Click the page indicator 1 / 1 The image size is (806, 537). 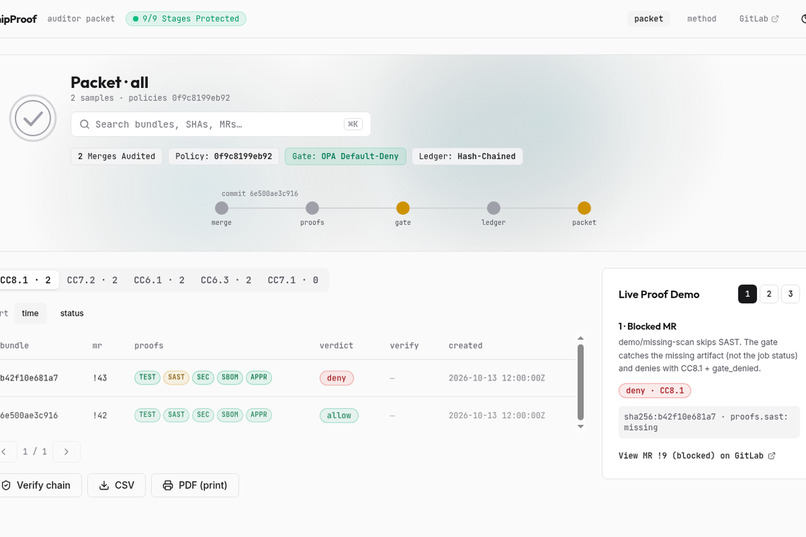coord(34,452)
